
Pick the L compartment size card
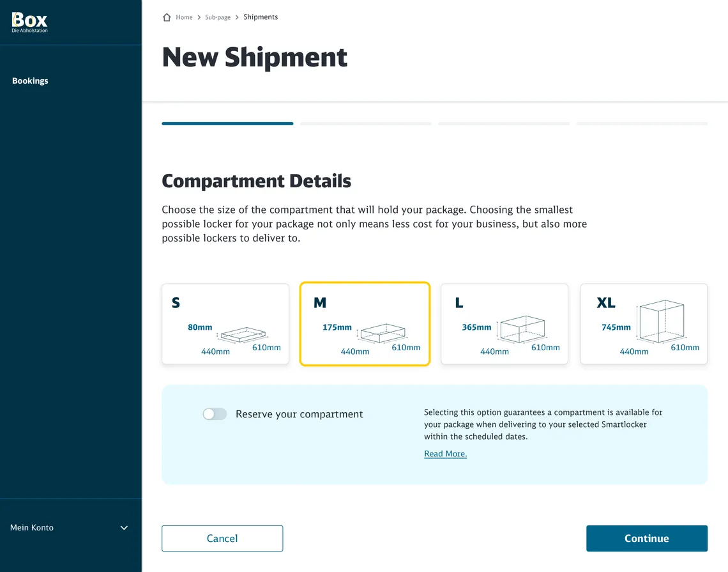coord(504,324)
